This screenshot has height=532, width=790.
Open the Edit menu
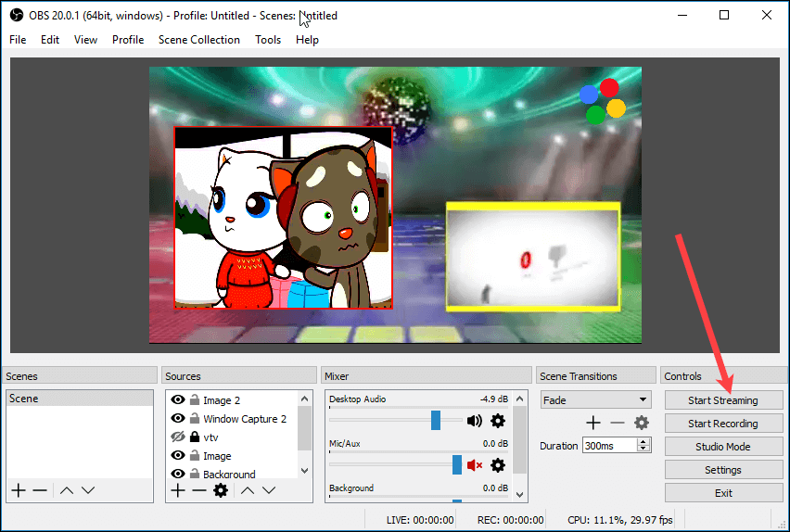pos(50,40)
